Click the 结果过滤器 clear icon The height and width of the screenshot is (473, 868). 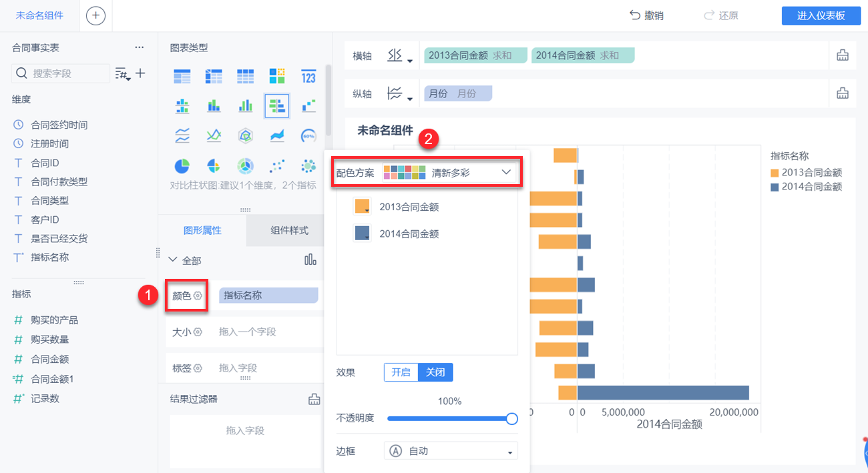[x=314, y=399]
